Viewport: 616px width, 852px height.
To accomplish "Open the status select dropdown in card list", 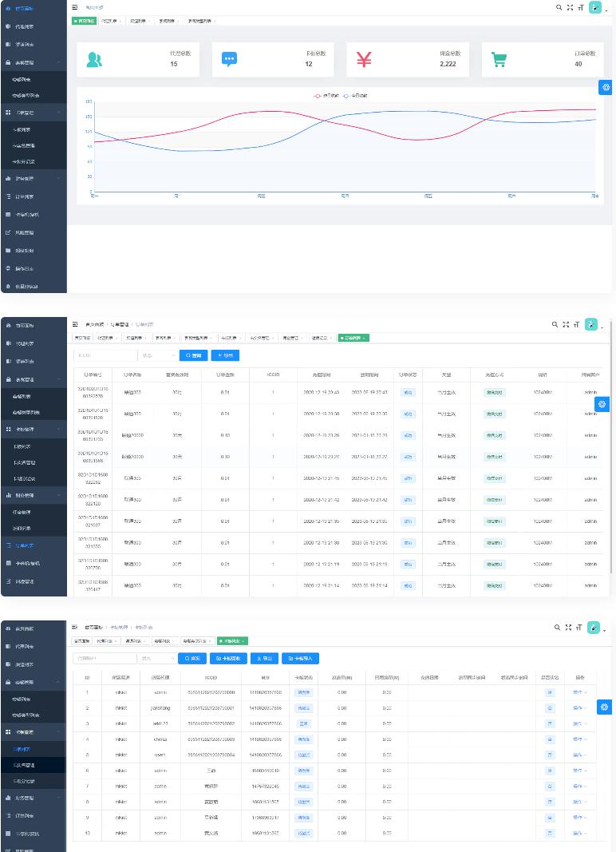I will point(156,658).
